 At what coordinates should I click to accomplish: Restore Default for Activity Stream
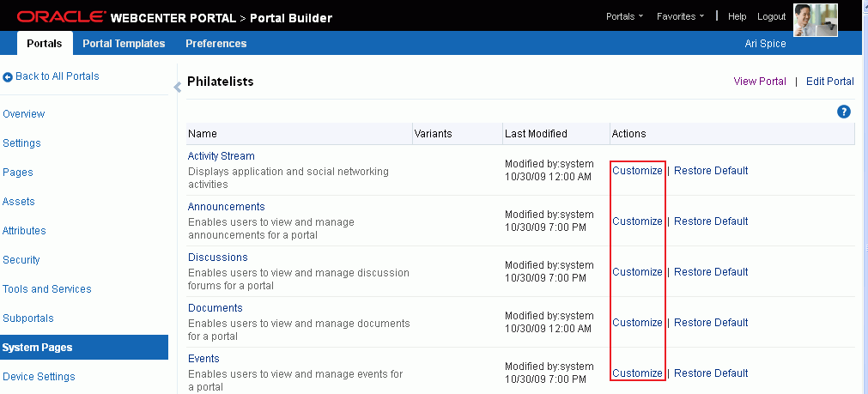pyautogui.click(x=711, y=171)
